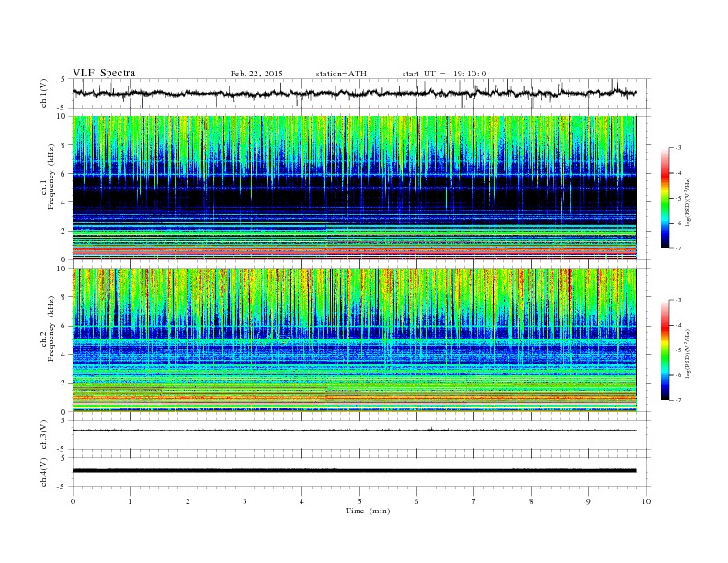Image resolution: width=728 pixels, height=563 pixels.
Task: Click the 5 minute tick label on time axis
Action: [359, 501]
